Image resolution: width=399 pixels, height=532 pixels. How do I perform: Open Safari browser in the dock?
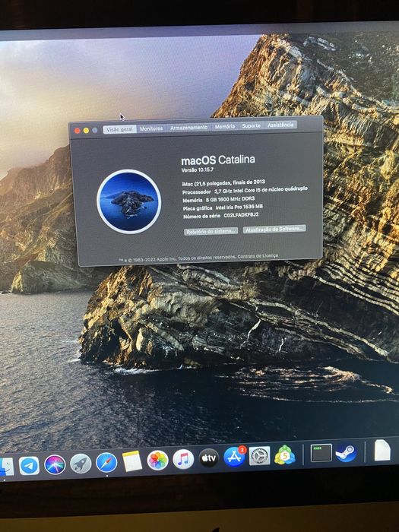106,462
